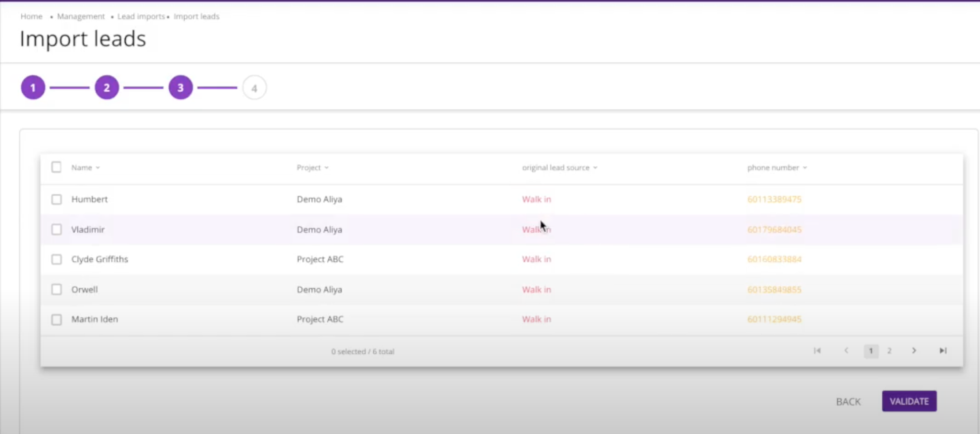The height and width of the screenshot is (434, 980).
Task: Click step 1 circle in wizard
Action: click(33, 88)
